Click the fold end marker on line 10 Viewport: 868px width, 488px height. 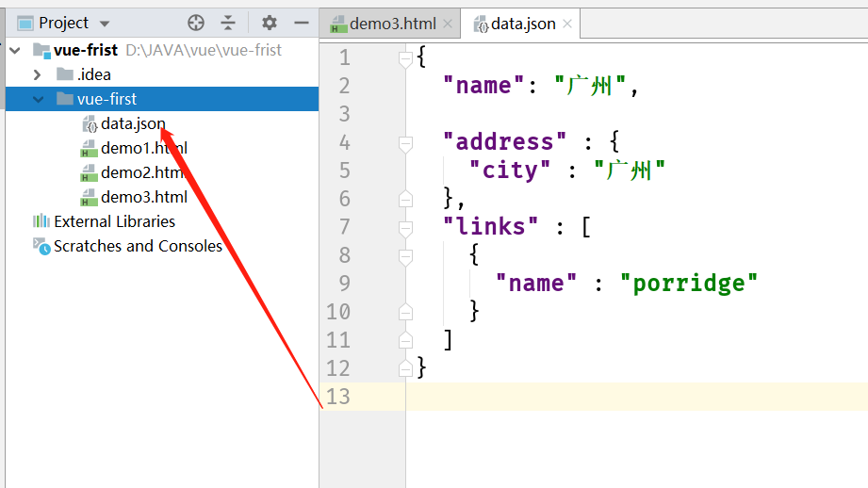point(405,312)
